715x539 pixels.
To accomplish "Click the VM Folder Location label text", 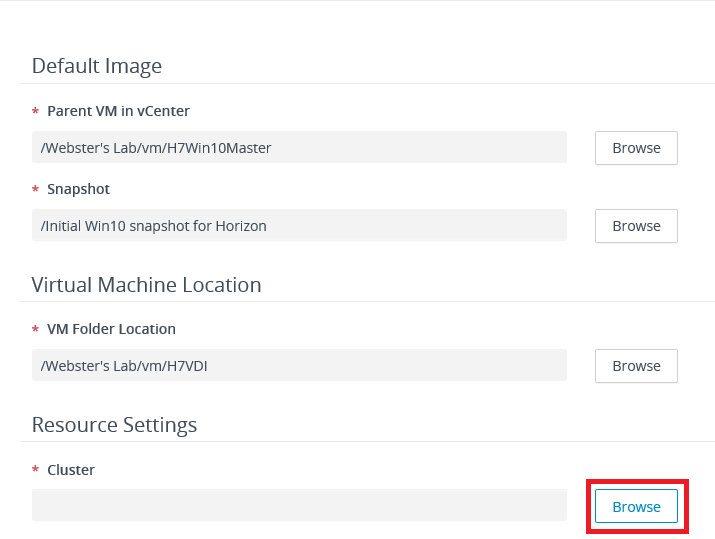I will [x=111, y=329].
